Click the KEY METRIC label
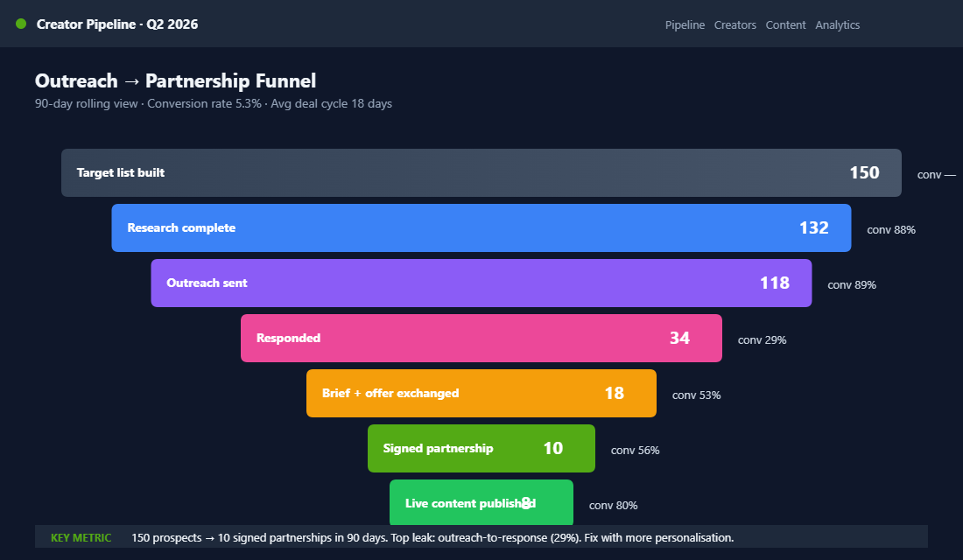 click(x=81, y=537)
